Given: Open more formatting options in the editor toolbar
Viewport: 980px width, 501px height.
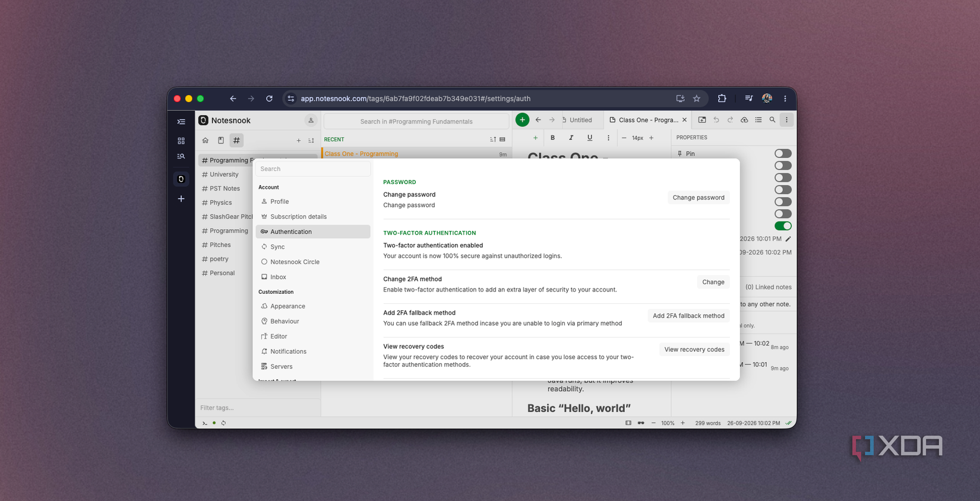Looking at the screenshot, I should click(x=608, y=138).
